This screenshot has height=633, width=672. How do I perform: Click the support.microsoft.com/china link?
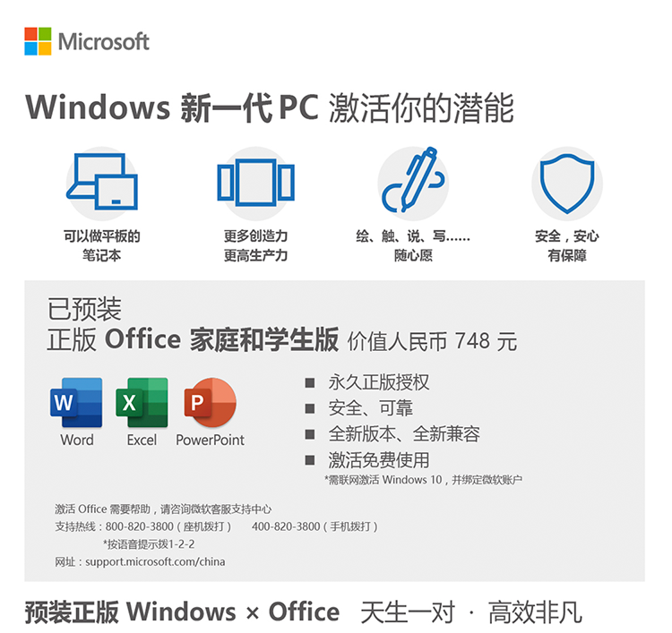coord(155,561)
